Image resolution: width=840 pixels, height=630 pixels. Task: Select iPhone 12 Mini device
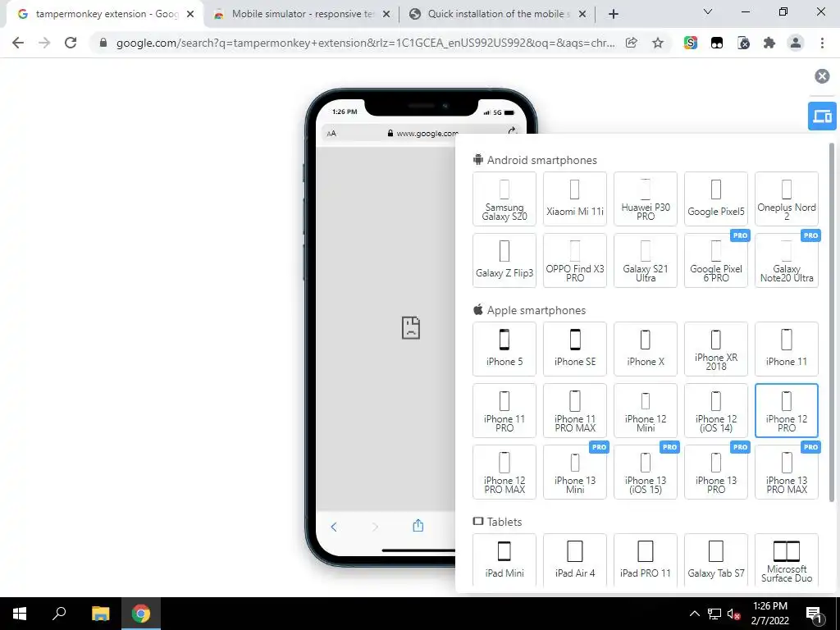[646, 410]
